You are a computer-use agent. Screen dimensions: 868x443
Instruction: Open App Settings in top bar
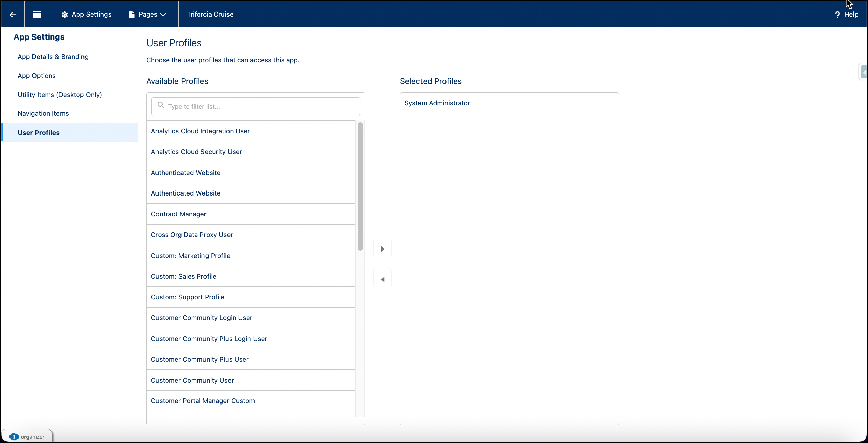(x=86, y=14)
